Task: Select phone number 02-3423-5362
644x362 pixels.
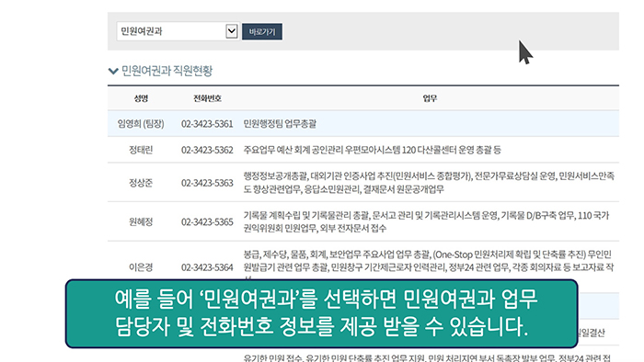Action: (x=207, y=150)
